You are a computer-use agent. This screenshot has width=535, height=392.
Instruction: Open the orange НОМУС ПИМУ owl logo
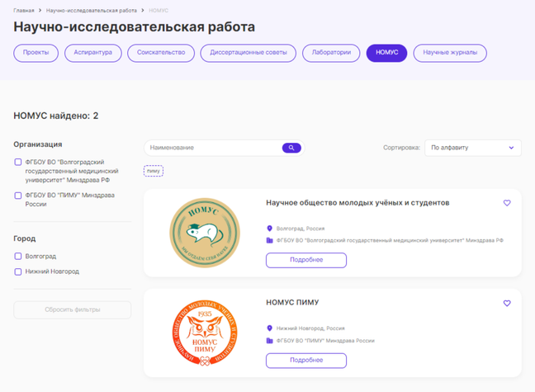click(x=205, y=333)
